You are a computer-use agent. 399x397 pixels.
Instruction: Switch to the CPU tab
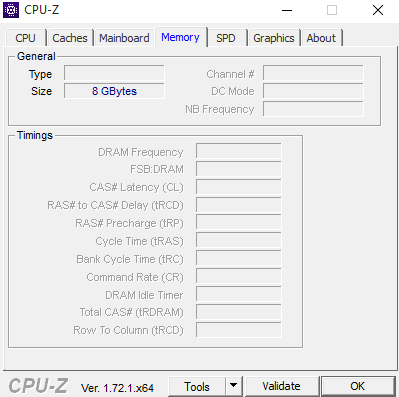pyautogui.click(x=26, y=38)
